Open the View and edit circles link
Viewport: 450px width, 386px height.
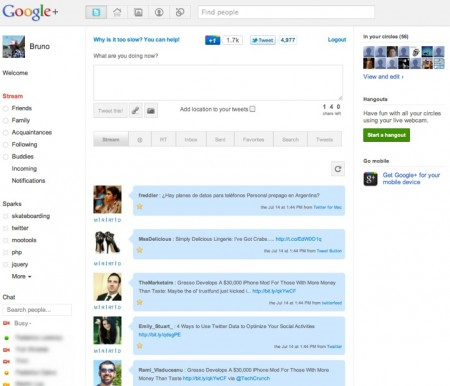pyautogui.click(x=383, y=77)
